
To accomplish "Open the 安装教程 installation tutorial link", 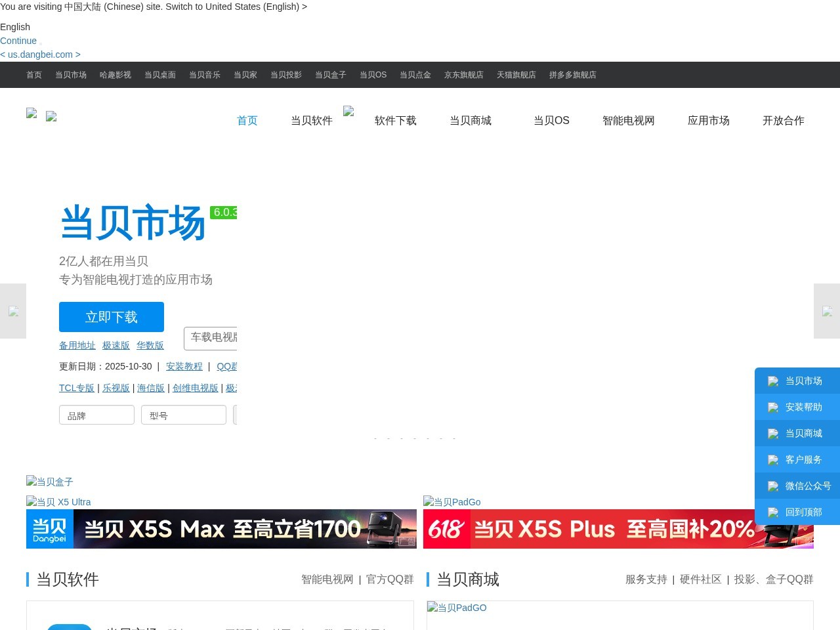I will click(x=184, y=366).
